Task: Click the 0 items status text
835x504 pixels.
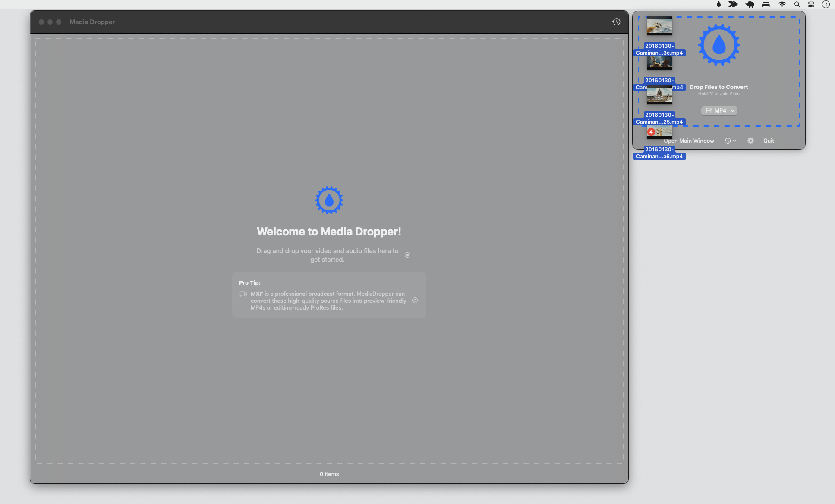Action: coord(329,474)
